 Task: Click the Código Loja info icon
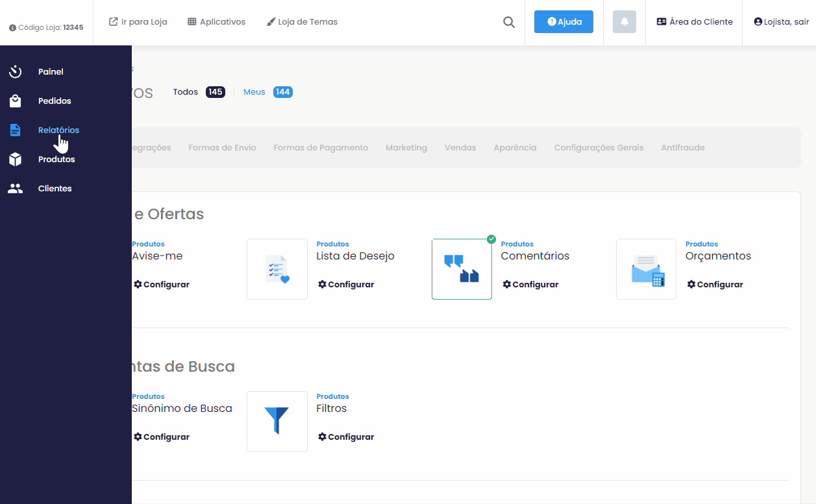click(x=12, y=28)
